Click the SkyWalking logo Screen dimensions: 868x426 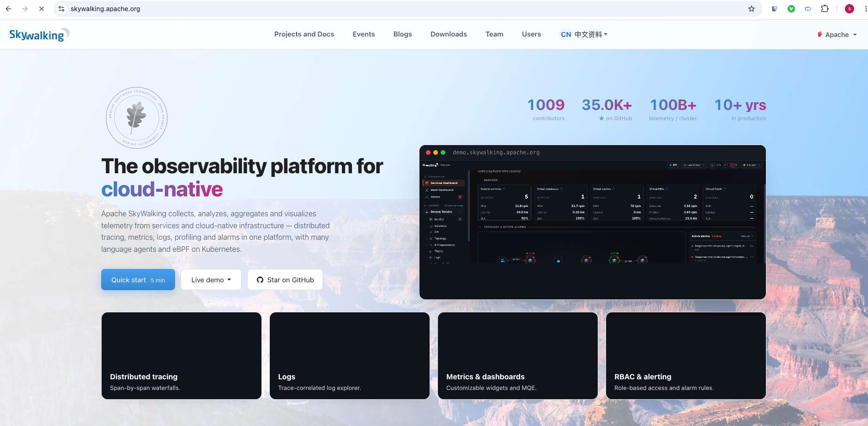(x=39, y=35)
